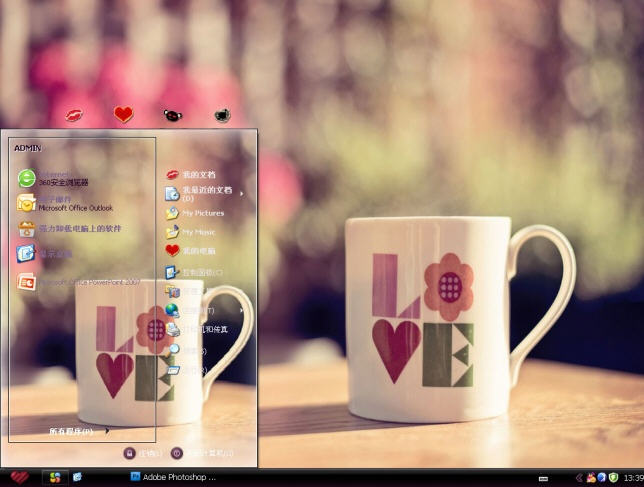
Task: Click the green shield tray icon
Action: [x=613, y=477]
